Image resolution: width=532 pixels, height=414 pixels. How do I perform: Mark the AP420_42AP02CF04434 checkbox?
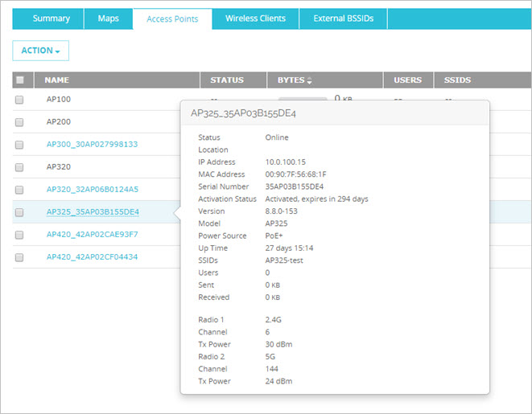pos(19,257)
